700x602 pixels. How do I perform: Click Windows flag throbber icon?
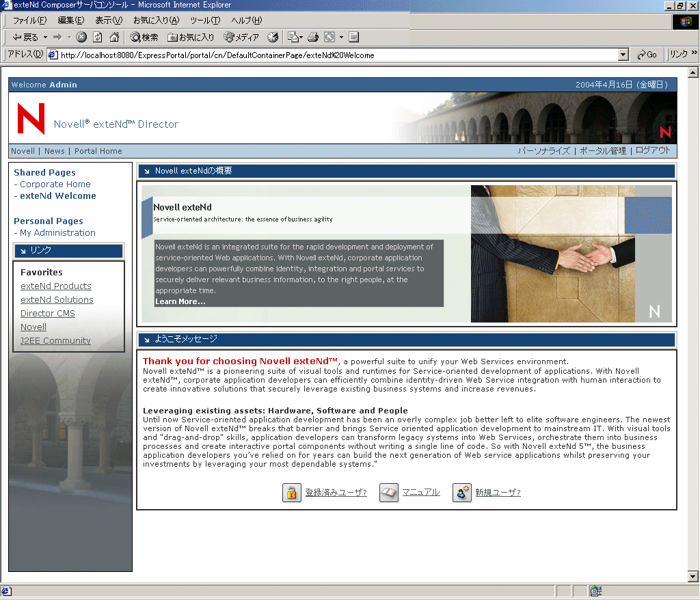point(685,21)
